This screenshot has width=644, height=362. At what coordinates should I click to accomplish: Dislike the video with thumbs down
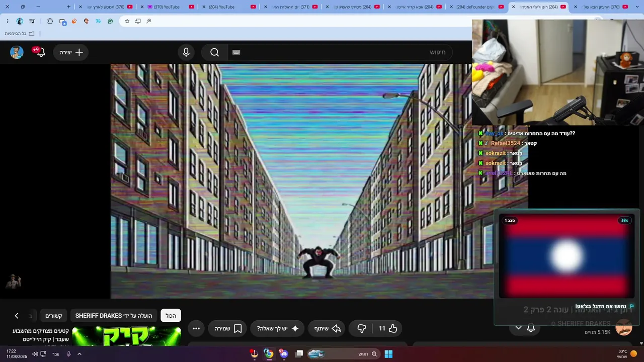click(361, 328)
